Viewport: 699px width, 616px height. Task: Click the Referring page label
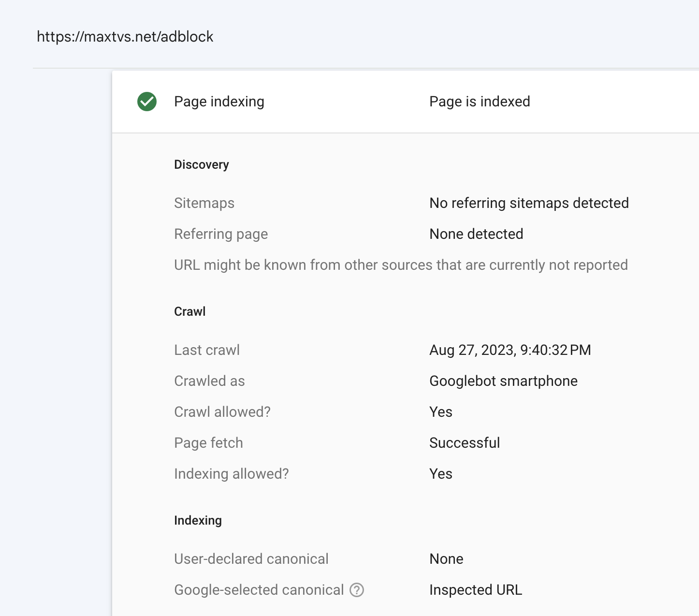pos(220,234)
